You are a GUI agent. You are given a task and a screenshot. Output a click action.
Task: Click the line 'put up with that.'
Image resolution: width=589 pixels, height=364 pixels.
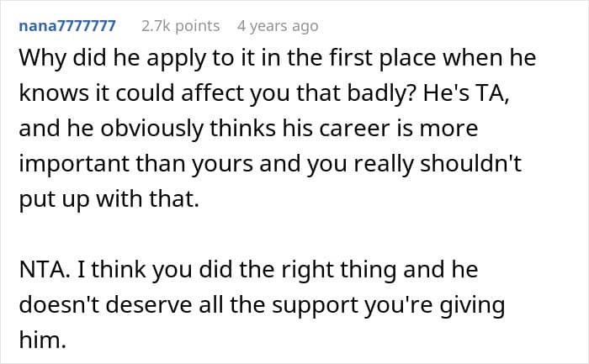pos(109,199)
